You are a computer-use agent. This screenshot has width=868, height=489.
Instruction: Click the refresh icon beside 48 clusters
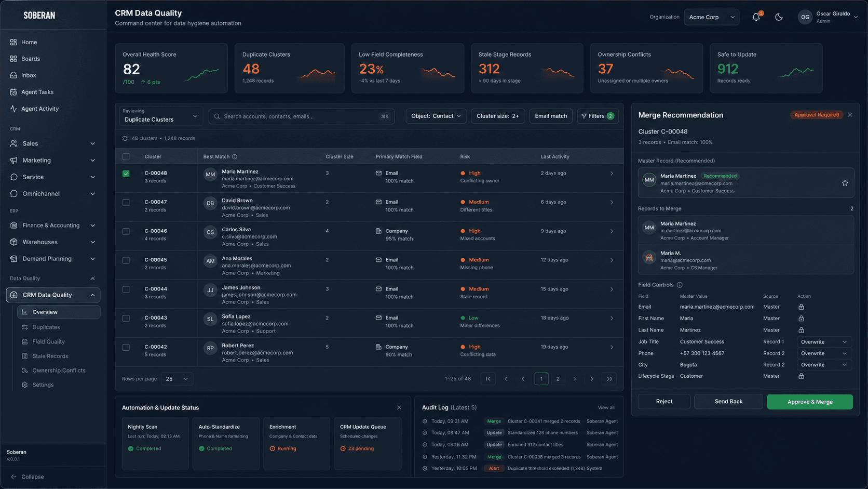coord(125,138)
